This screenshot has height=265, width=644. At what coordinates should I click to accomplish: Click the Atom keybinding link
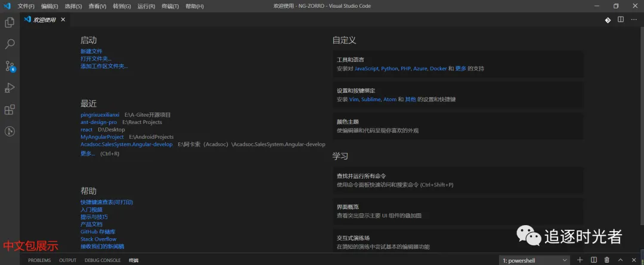[x=390, y=99]
